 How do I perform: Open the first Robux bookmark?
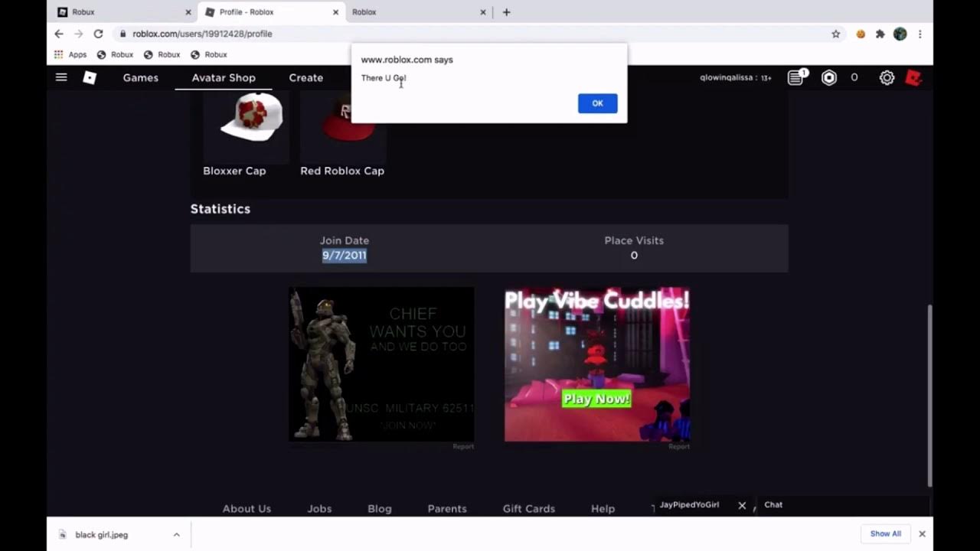click(x=115, y=54)
